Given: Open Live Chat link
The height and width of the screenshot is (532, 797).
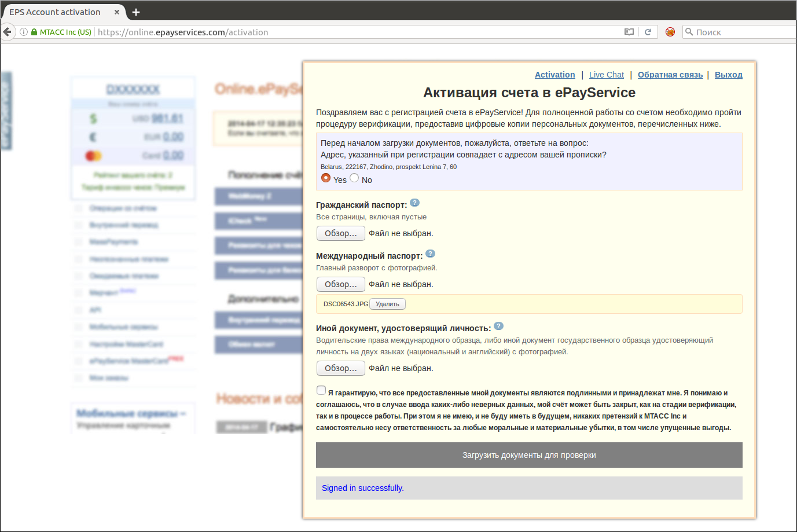Looking at the screenshot, I should (607, 75).
